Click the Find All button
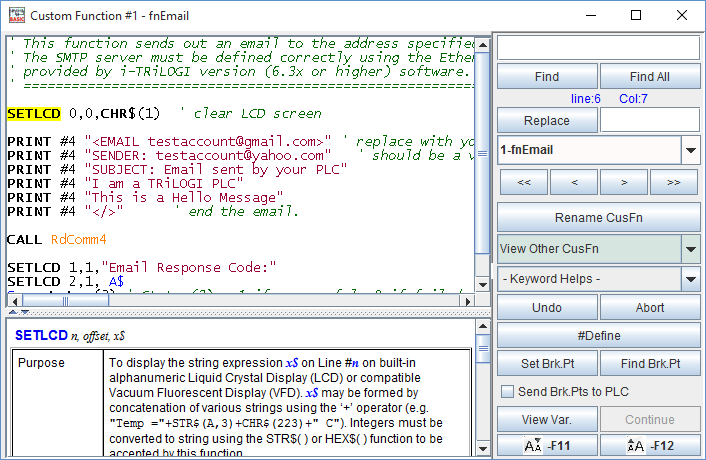This screenshot has height=460, width=706. [x=650, y=77]
